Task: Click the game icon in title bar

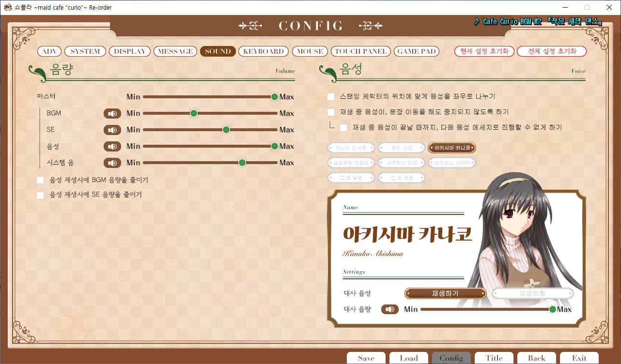Action: [x=7, y=7]
